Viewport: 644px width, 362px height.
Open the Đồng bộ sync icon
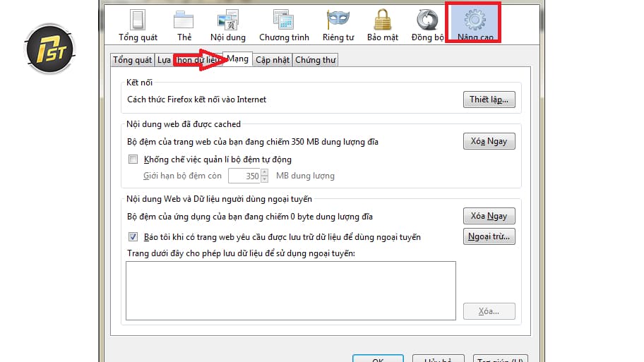pos(427,25)
